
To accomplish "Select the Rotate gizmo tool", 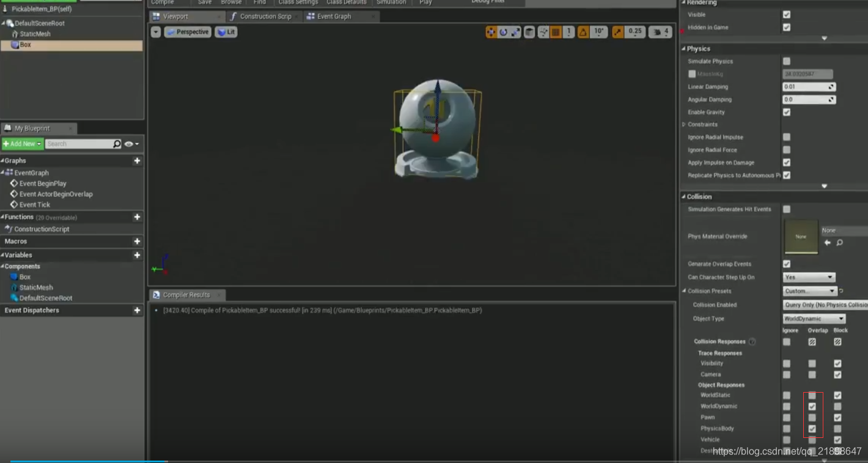I will point(502,31).
